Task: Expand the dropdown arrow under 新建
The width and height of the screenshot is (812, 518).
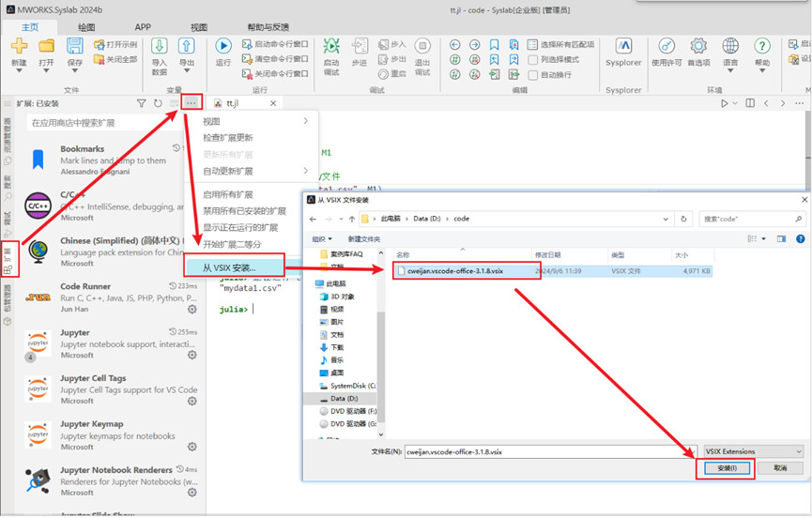Action: tap(19, 71)
